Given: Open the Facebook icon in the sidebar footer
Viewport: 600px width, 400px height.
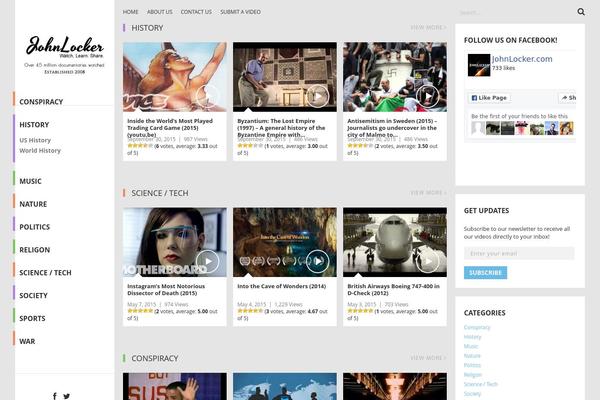Looking at the screenshot, I should pyautogui.click(x=55, y=396).
